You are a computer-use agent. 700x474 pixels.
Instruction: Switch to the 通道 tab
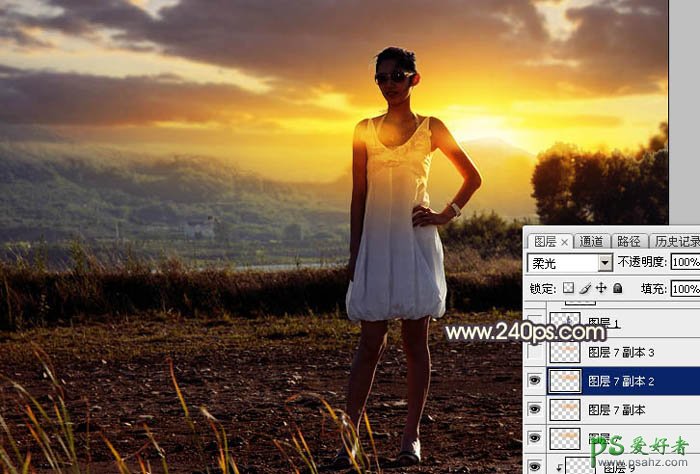pos(592,242)
